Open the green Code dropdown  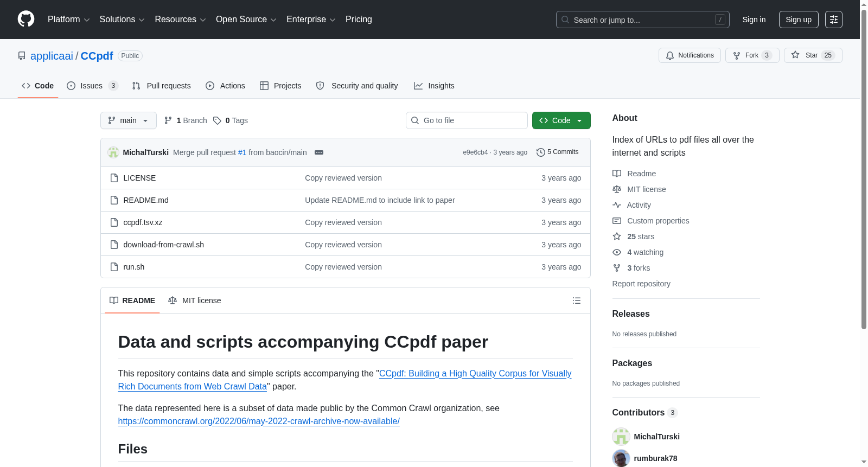561,120
